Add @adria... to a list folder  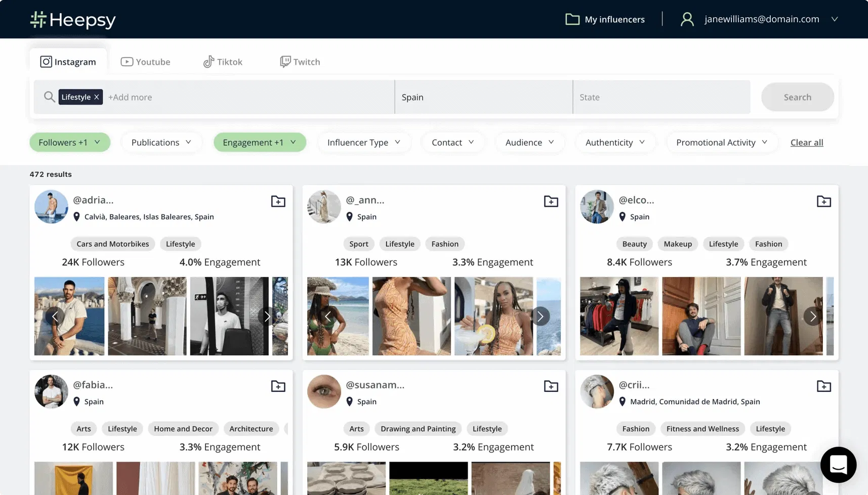pyautogui.click(x=278, y=201)
